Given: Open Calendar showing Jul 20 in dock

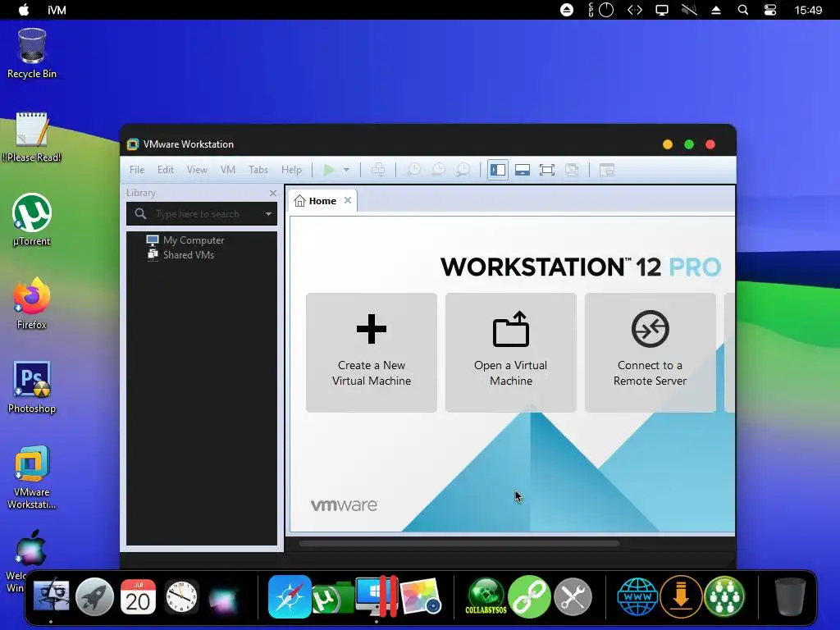Looking at the screenshot, I should pyautogui.click(x=138, y=596).
